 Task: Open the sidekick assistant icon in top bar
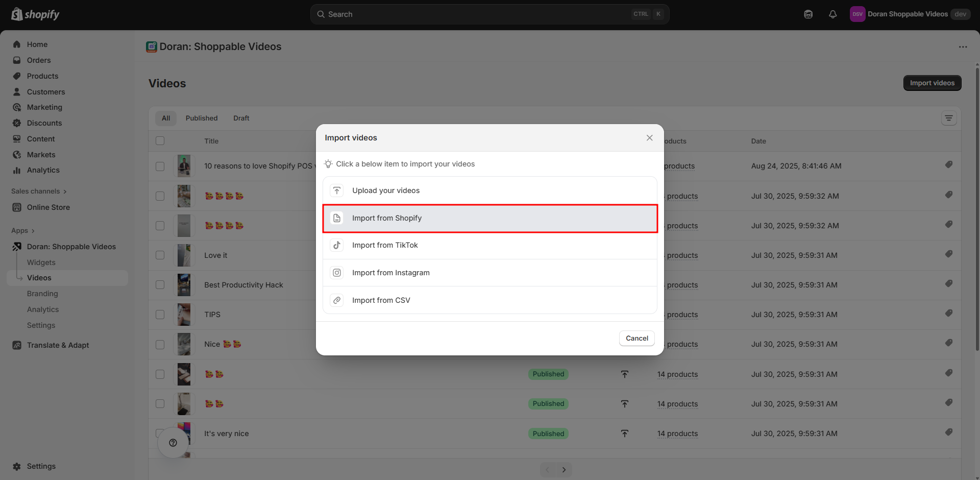tap(808, 14)
